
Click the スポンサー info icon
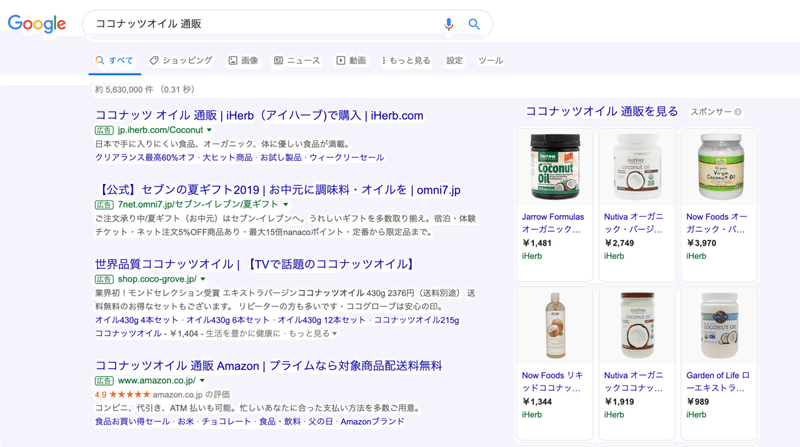coord(738,112)
